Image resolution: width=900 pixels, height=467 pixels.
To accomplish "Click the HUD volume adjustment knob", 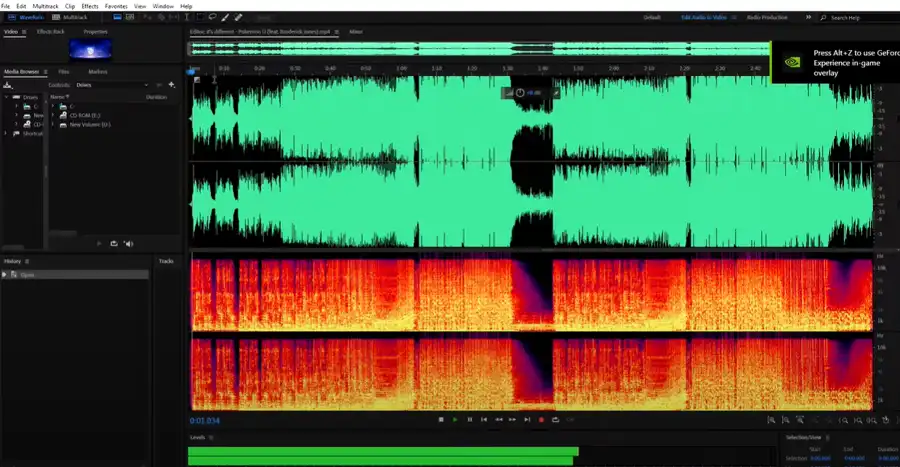I will pyautogui.click(x=520, y=92).
